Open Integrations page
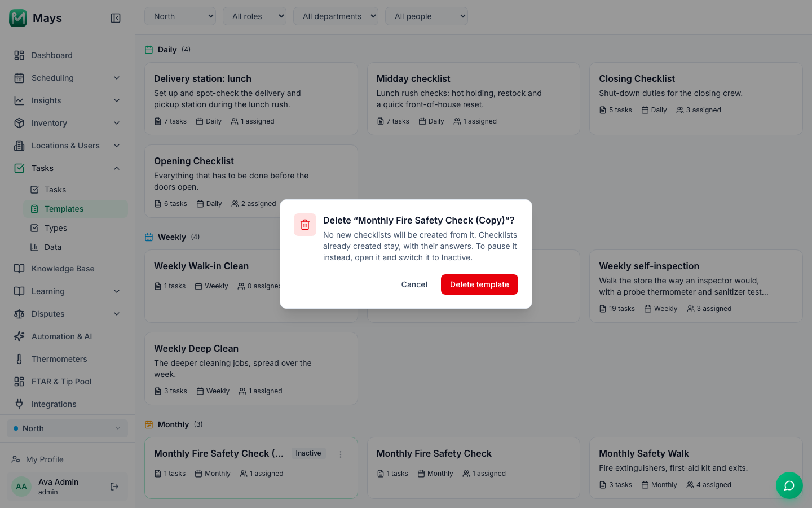This screenshot has height=508, width=812. 67,404
